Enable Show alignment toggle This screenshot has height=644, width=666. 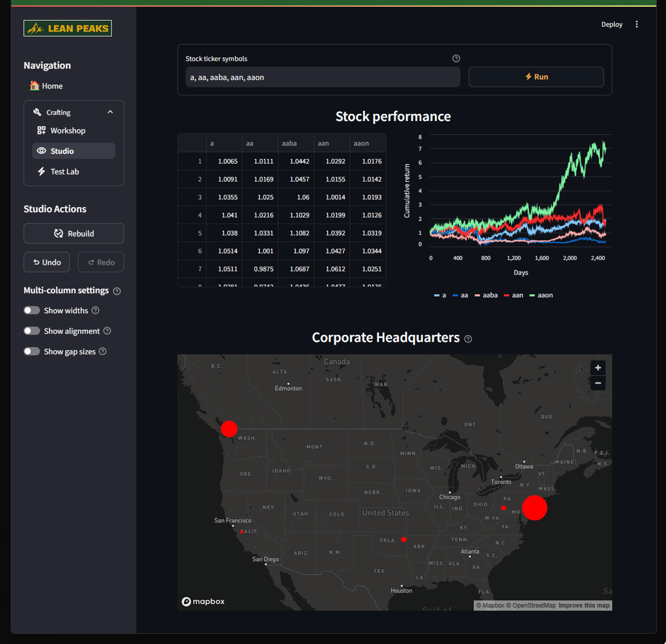pyautogui.click(x=32, y=331)
